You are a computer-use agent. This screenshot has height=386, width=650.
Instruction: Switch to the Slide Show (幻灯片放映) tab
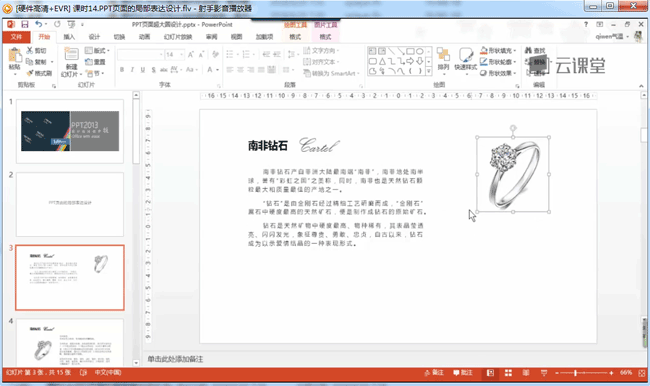[178, 37]
